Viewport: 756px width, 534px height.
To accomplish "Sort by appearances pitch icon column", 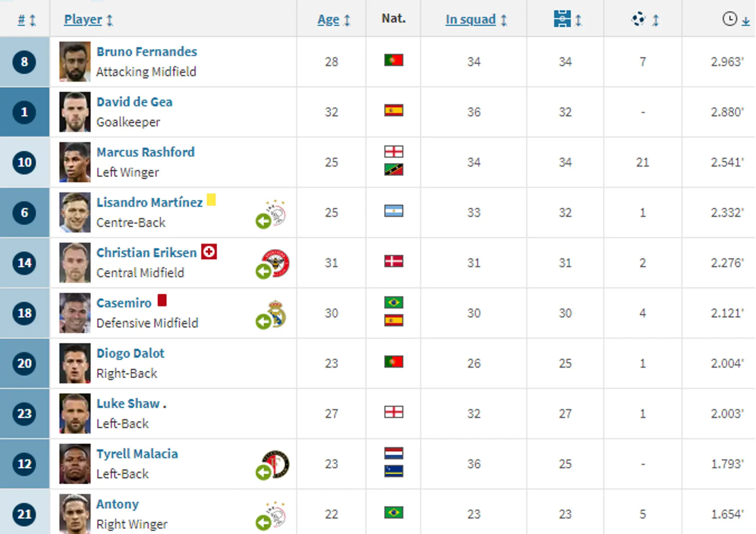I will (562, 19).
